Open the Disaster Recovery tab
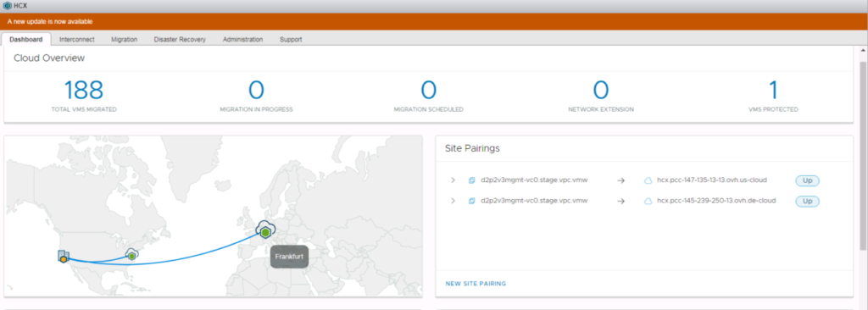This screenshot has height=310, width=868. pyautogui.click(x=180, y=39)
